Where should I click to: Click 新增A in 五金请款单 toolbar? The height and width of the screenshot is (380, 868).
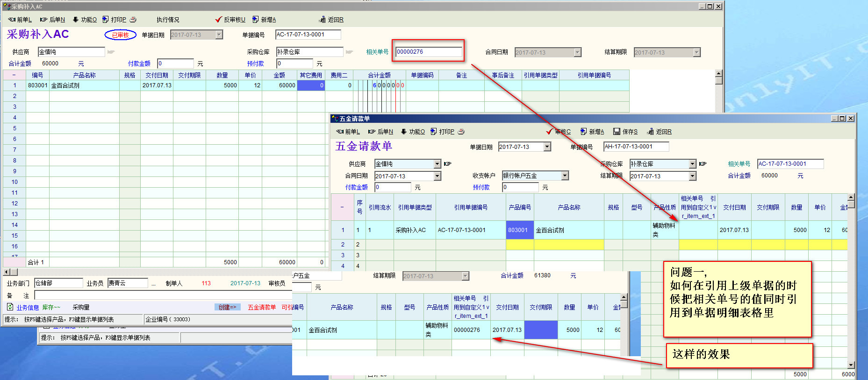point(592,132)
